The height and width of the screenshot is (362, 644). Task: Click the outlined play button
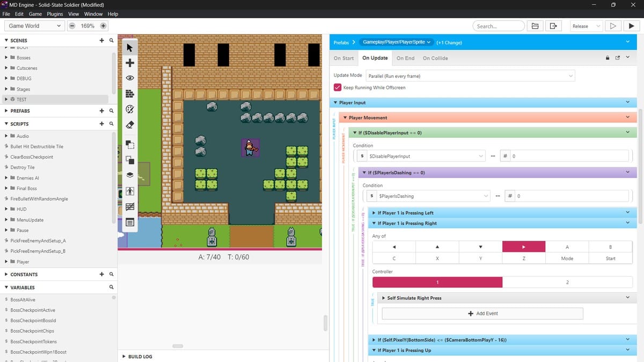(612, 26)
